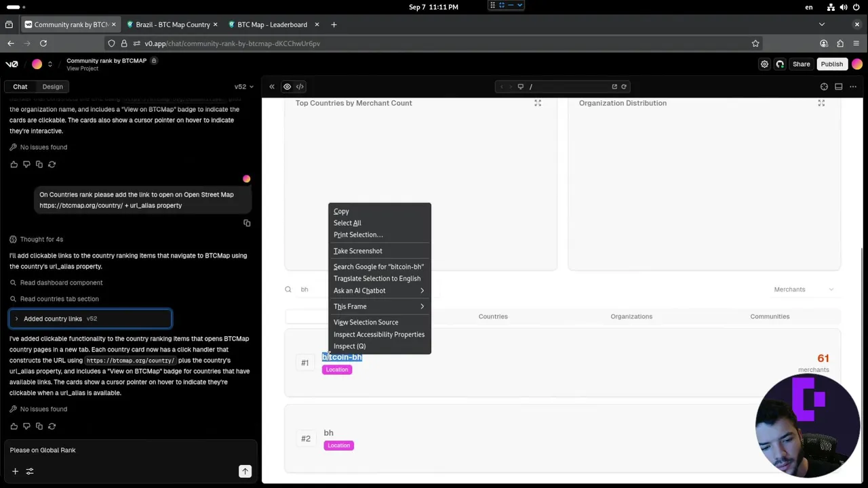Select the Preview eye toggle

[x=287, y=87]
